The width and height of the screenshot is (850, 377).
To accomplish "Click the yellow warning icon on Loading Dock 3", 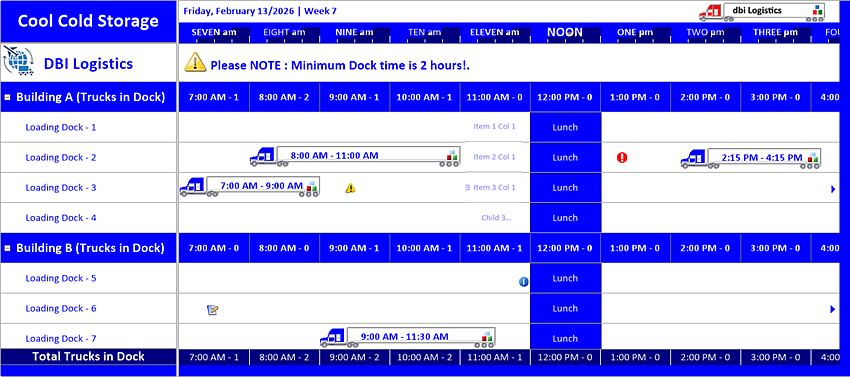I will coord(351,188).
